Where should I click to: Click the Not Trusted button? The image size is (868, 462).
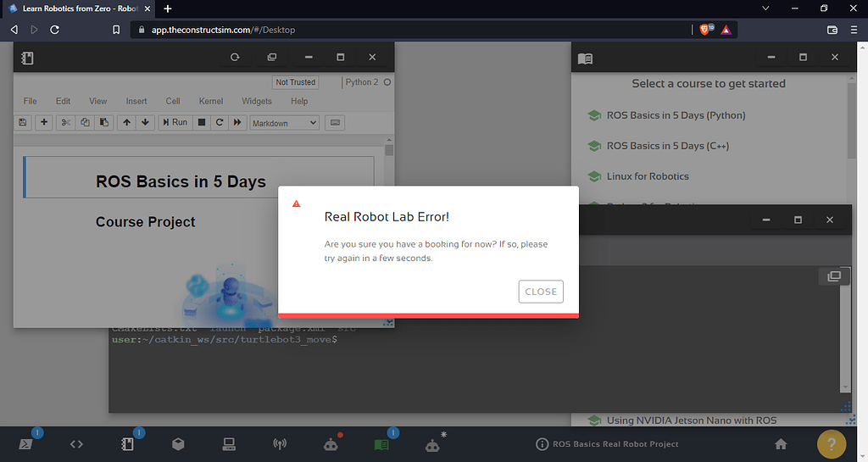[x=296, y=82]
